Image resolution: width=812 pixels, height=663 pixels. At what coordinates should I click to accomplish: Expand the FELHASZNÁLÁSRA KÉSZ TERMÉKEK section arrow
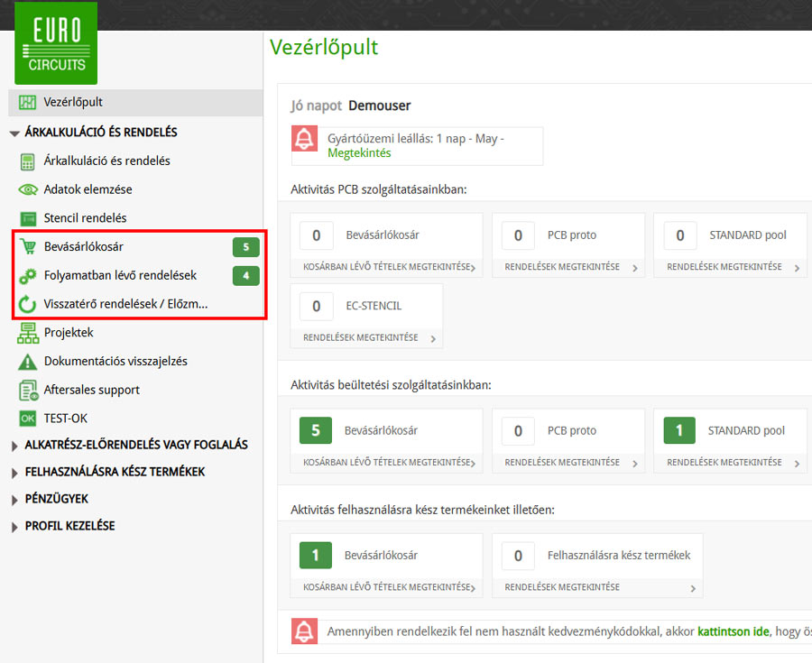(x=14, y=473)
